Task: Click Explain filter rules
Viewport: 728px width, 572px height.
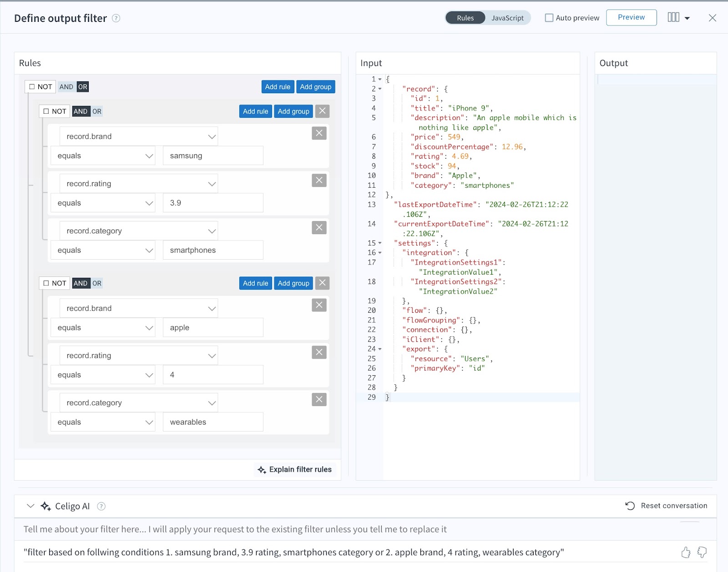Action: 294,469
